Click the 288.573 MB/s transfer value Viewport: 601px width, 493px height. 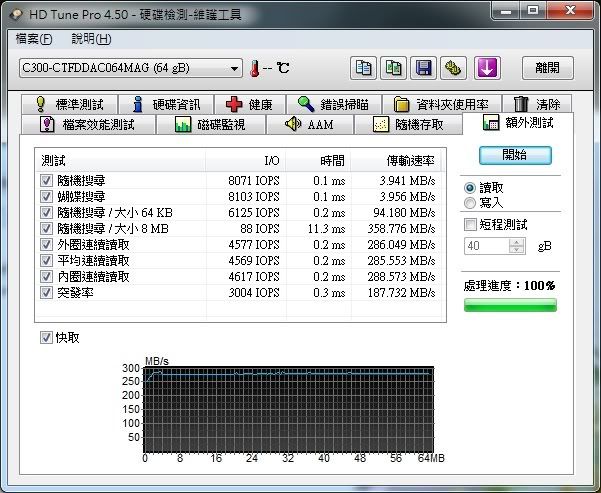[401, 277]
